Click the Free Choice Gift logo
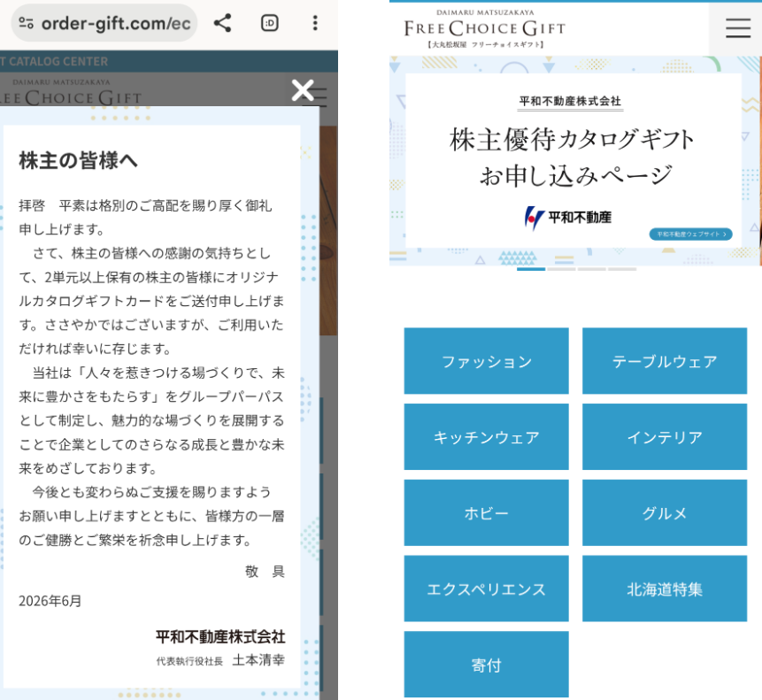The width and height of the screenshot is (762, 700). [x=484, y=28]
